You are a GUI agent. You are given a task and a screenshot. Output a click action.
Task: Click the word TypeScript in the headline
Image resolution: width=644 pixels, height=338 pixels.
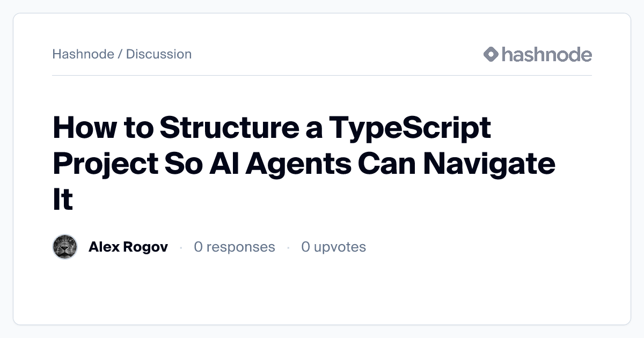click(409, 129)
